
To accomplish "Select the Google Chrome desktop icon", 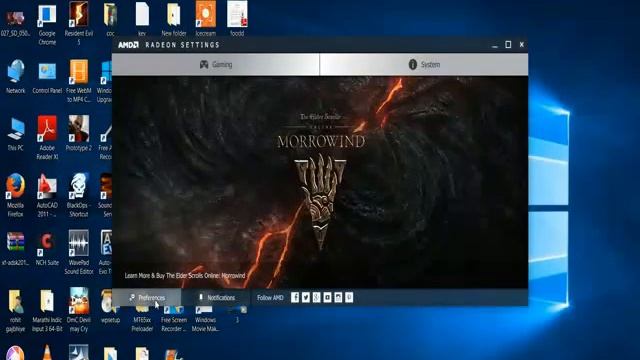I will pos(47,24).
